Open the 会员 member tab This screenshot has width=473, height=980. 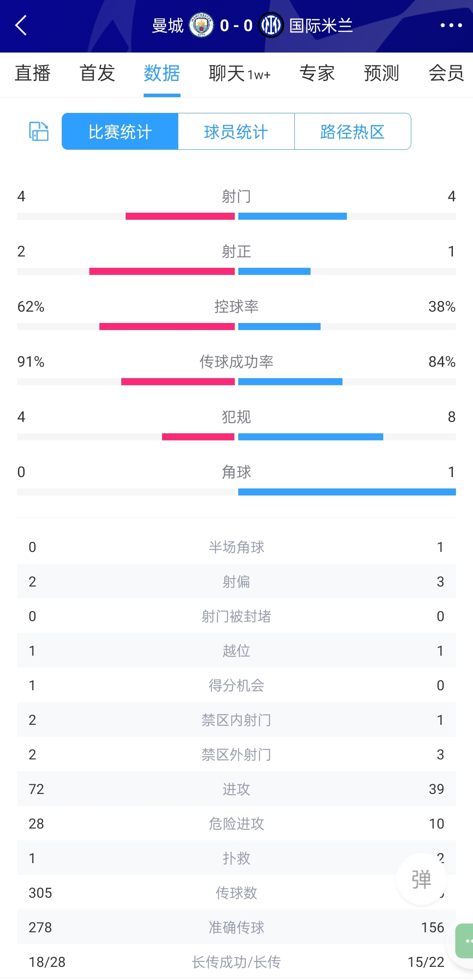pyautogui.click(x=446, y=73)
